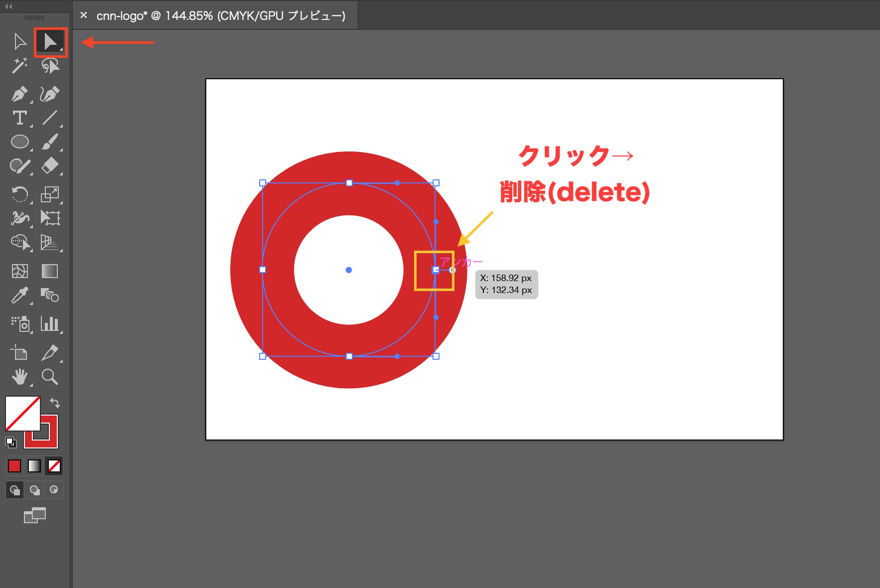Select the Hand tool
Viewport: 880px width, 588px height.
[20, 377]
